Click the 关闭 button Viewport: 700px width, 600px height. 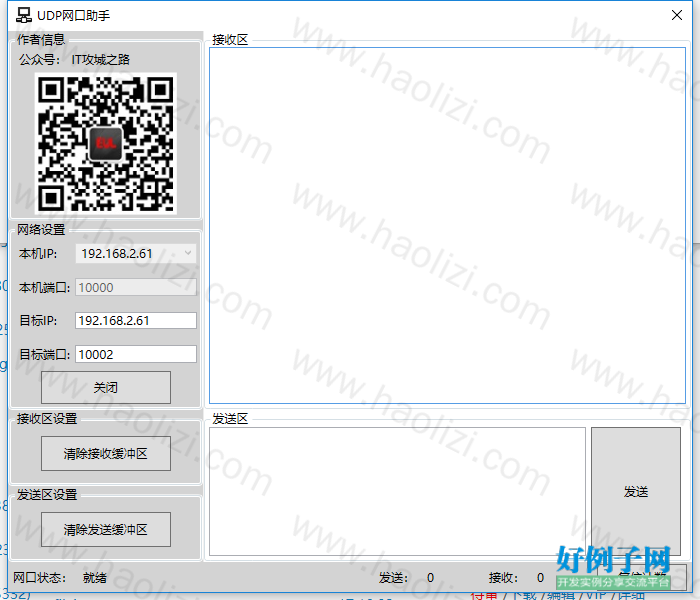pyautogui.click(x=106, y=388)
